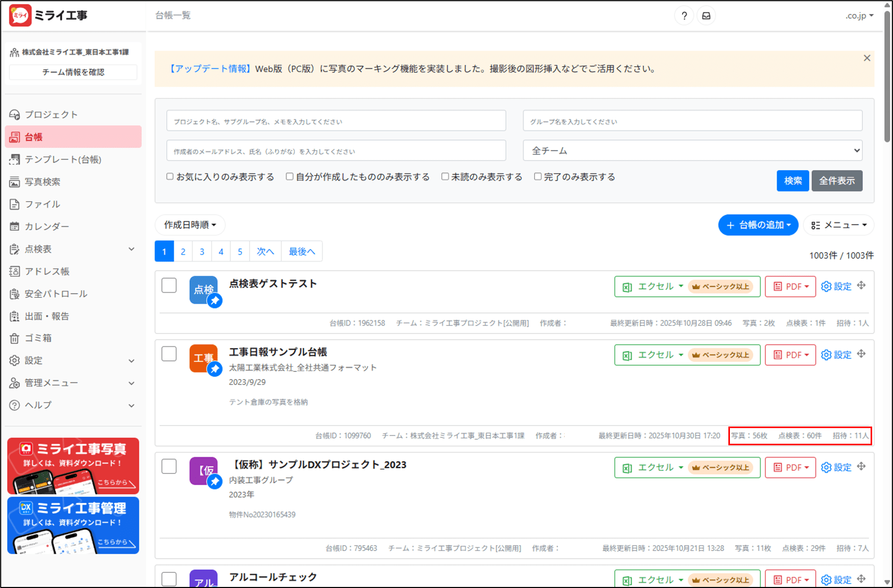Screen dimensions: 893x588
Task: Click the 台帳の追加 button
Action: coord(758,225)
